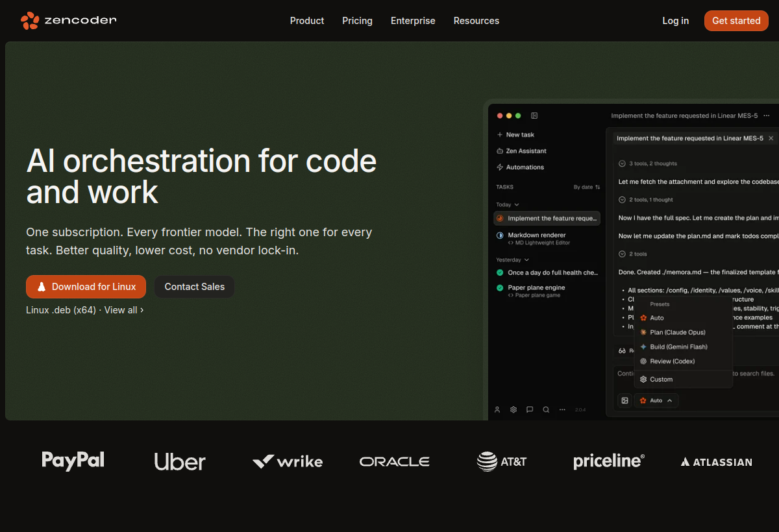Click the chat bubble icon in app footer
779x532 pixels.
pos(530,409)
